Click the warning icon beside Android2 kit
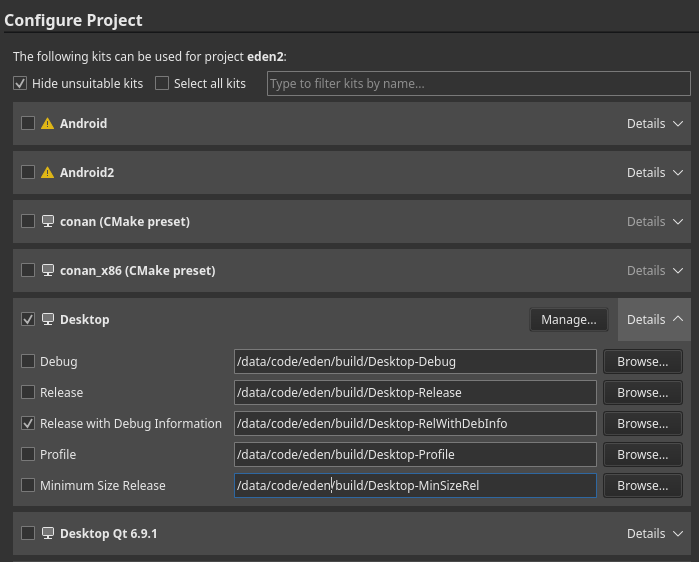This screenshot has width=699, height=562. click(47, 173)
